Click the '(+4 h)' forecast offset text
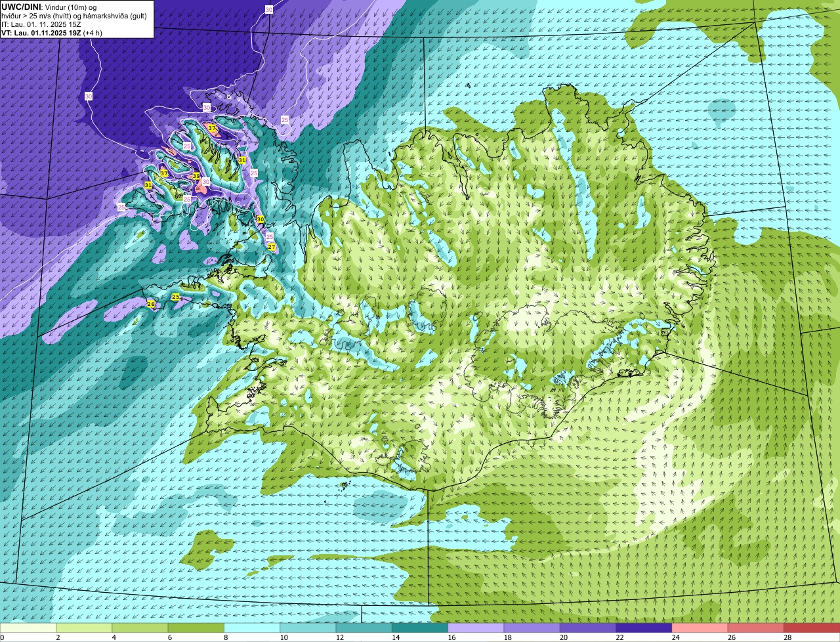 pyautogui.click(x=93, y=33)
